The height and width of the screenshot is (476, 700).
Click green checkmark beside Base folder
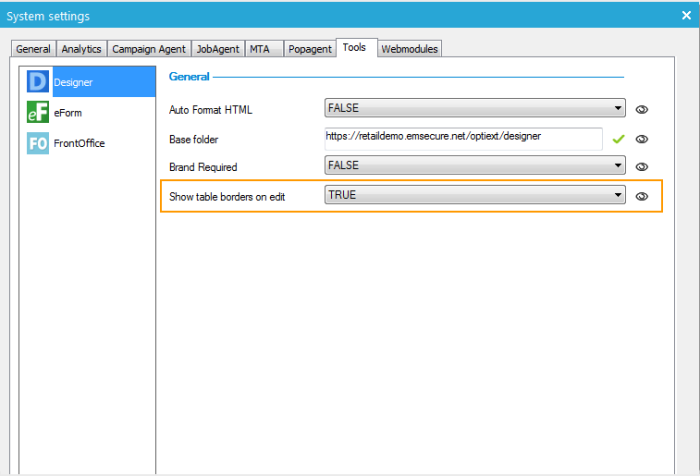618,139
